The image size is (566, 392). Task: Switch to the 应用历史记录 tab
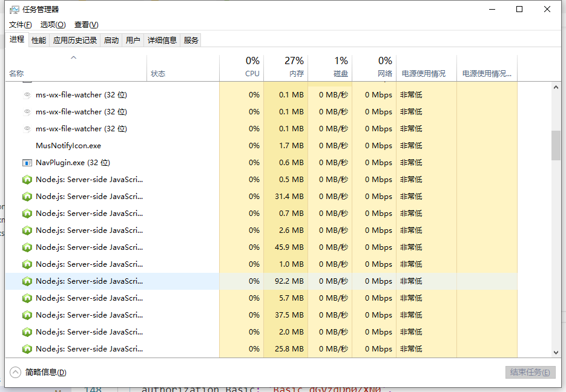(x=75, y=41)
